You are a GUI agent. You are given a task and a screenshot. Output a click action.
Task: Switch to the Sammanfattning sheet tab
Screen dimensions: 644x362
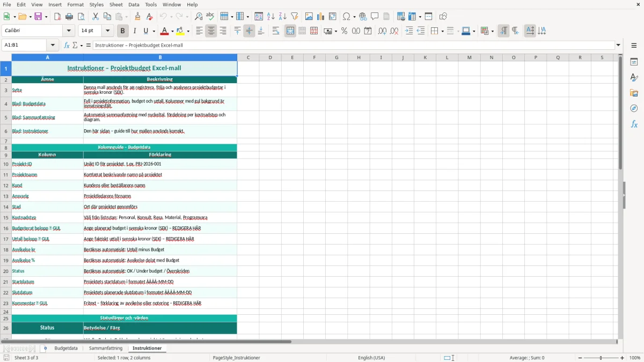point(106,348)
